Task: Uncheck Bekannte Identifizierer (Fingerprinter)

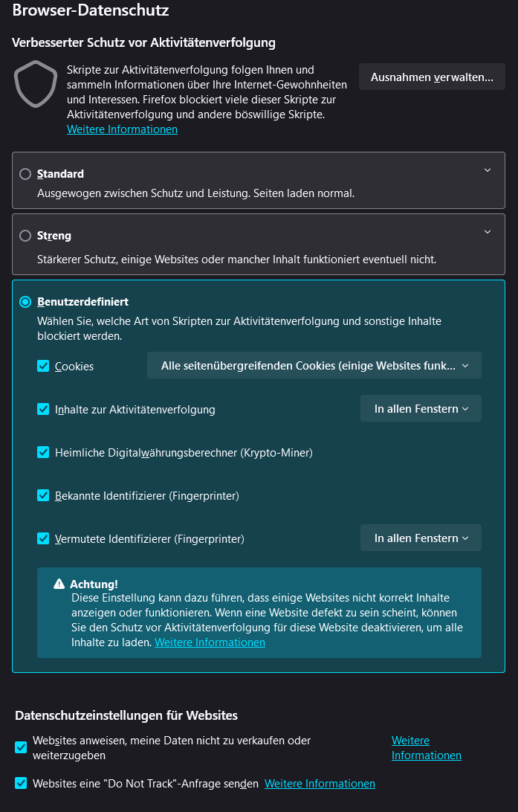Action: [x=43, y=495]
